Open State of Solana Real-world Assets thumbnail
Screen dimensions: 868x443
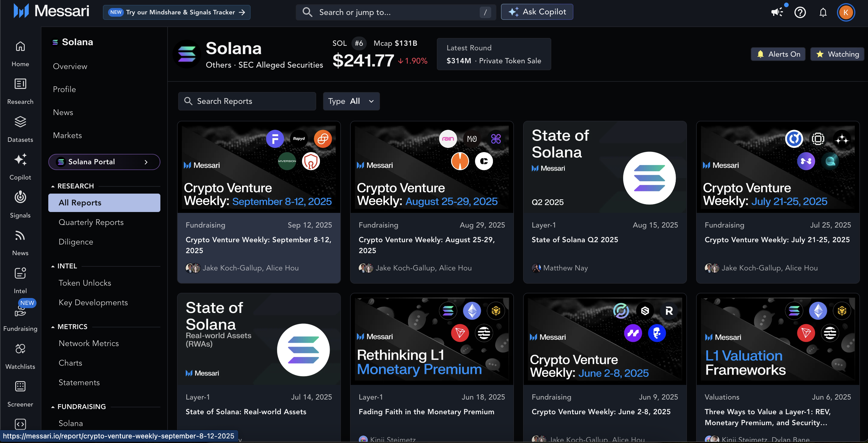[x=259, y=339]
